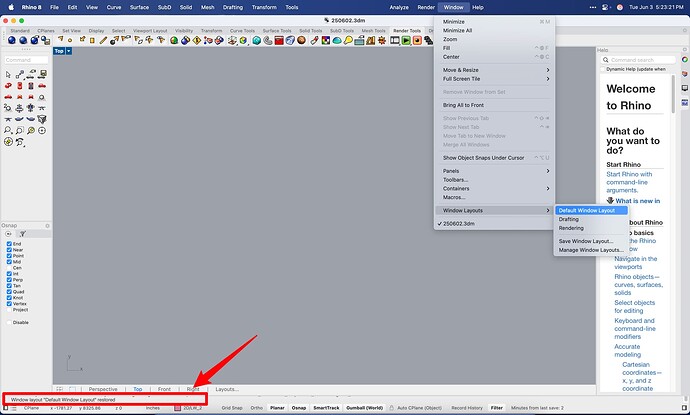Switch to the Perspective viewport tab
This screenshot has height=415, width=690.
(x=103, y=389)
